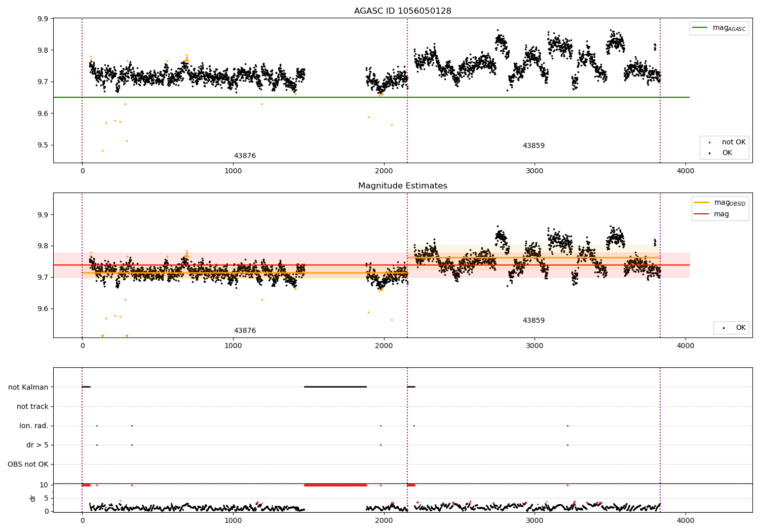Click the long 'not Kalman' data segment near 1500-1900
The height and width of the screenshot is (532, 760).
coord(335,387)
